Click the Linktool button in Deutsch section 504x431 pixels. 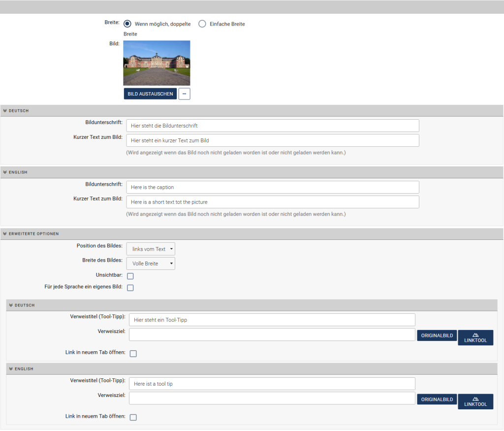click(x=475, y=337)
